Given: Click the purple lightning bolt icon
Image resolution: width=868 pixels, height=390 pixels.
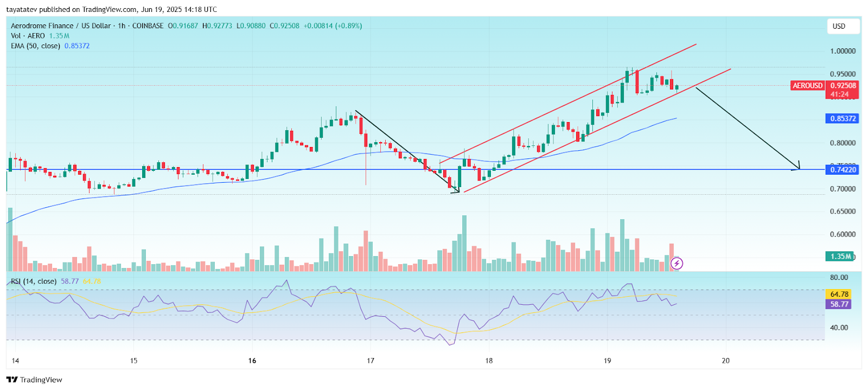Looking at the screenshot, I should tap(676, 264).
